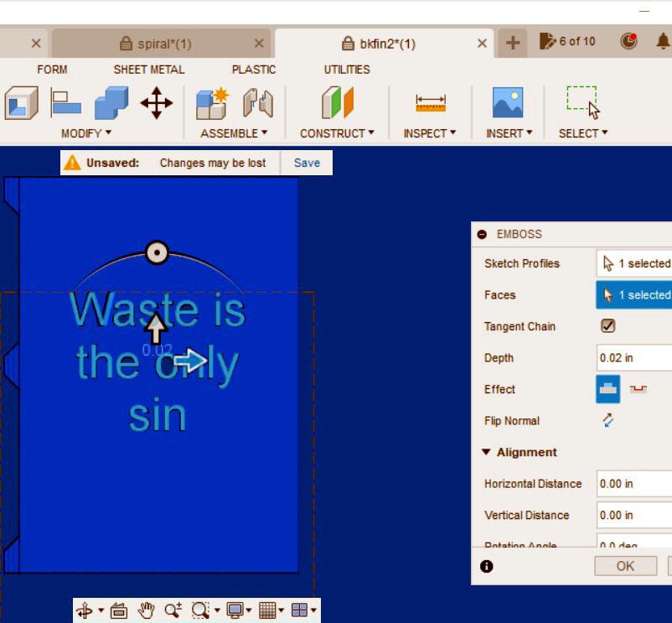Open the Grid and Snaps dropdown arrow
Screen dimensions: 672x623
point(282,610)
